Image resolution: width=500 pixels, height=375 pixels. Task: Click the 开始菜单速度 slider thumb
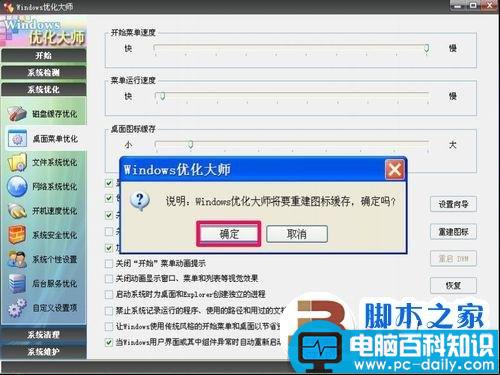pyautogui.click(x=426, y=49)
